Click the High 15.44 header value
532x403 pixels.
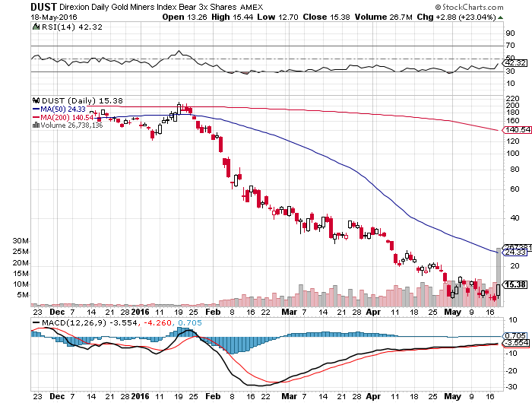click(232, 17)
